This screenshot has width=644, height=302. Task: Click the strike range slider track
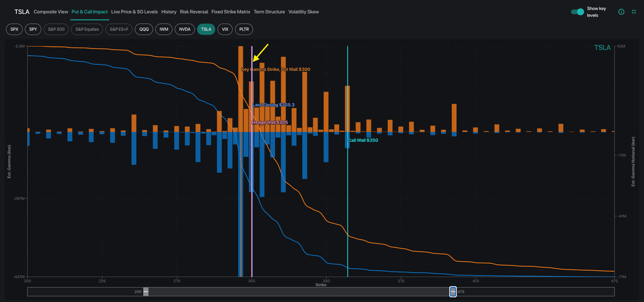tap(321, 292)
